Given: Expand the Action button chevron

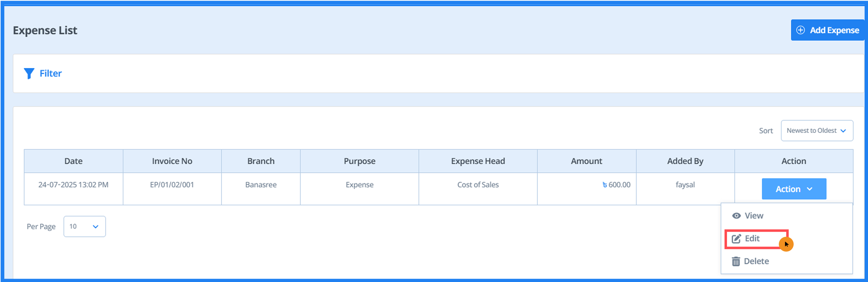Looking at the screenshot, I should [x=810, y=189].
